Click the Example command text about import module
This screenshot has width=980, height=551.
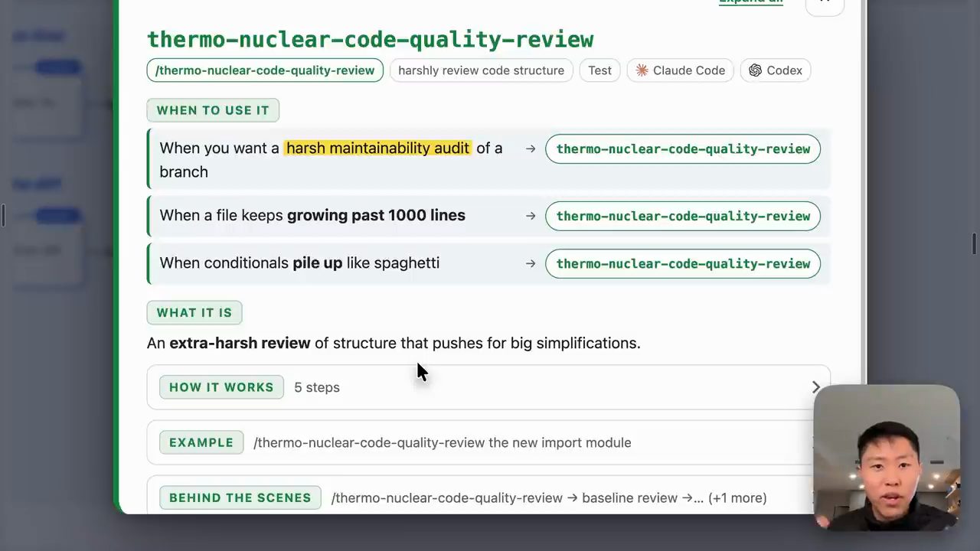443,442
